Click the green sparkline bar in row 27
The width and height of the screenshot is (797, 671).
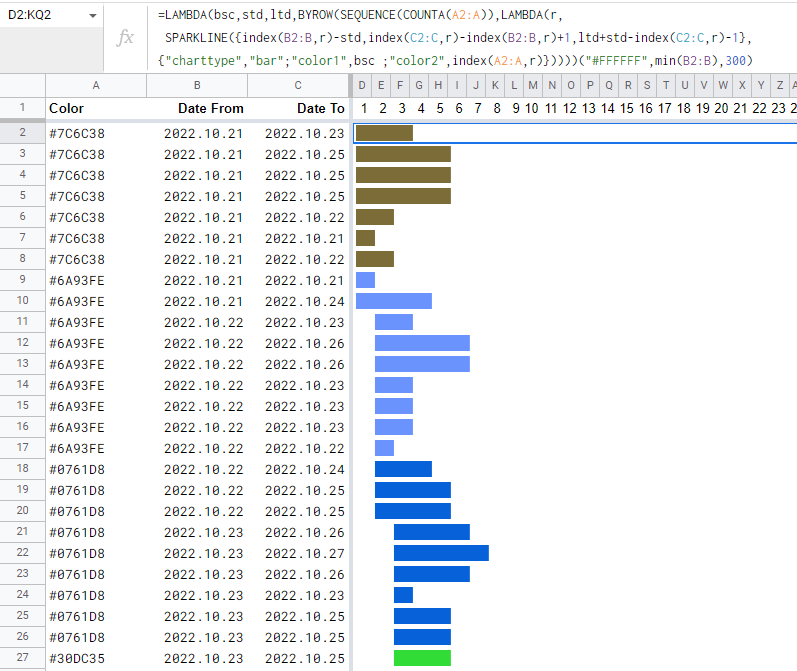[422, 658]
